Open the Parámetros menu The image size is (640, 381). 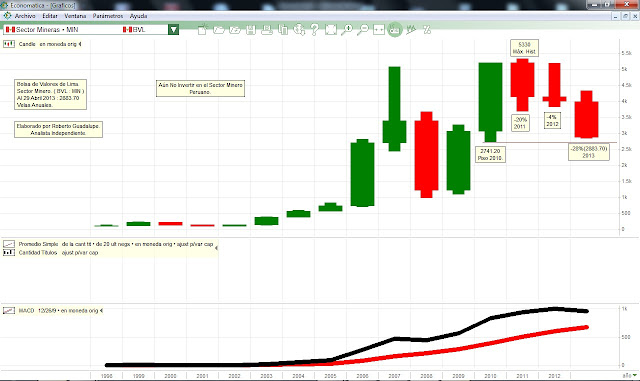coord(108,16)
